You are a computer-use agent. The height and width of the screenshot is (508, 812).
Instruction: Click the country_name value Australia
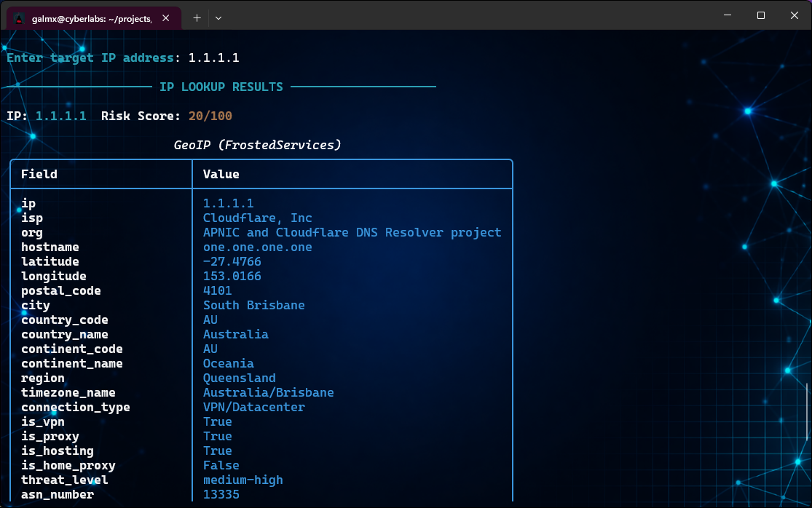click(x=235, y=334)
